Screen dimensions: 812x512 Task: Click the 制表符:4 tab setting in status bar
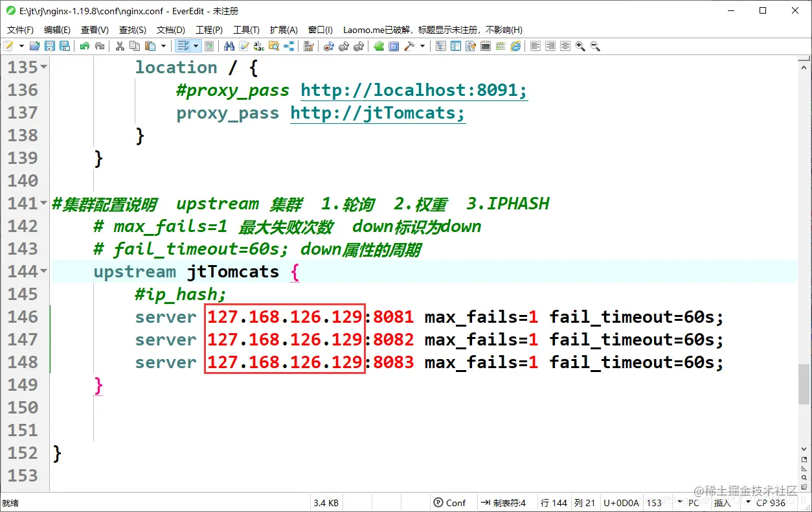[x=503, y=503]
